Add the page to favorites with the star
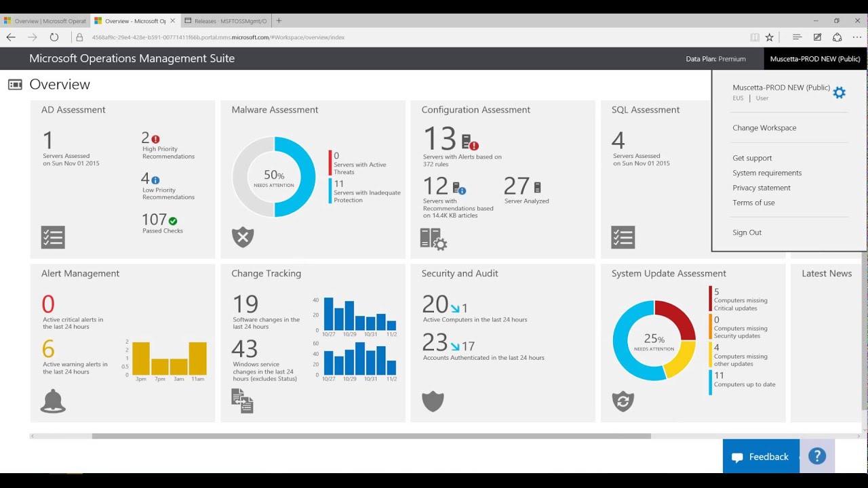Screen dimensions: 868x488 point(770,37)
